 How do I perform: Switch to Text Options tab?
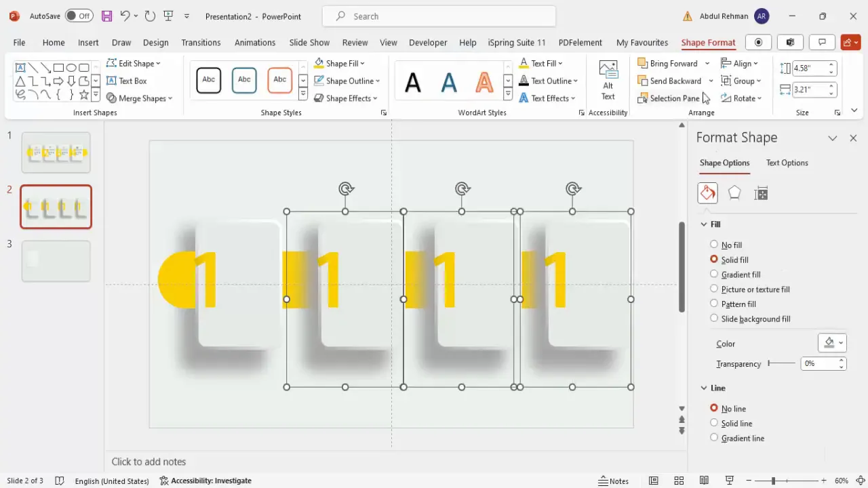pyautogui.click(x=787, y=163)
